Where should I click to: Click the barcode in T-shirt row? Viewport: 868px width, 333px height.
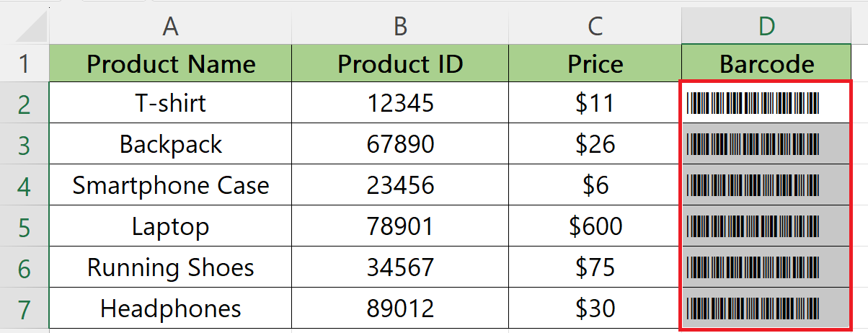(754, 103)
